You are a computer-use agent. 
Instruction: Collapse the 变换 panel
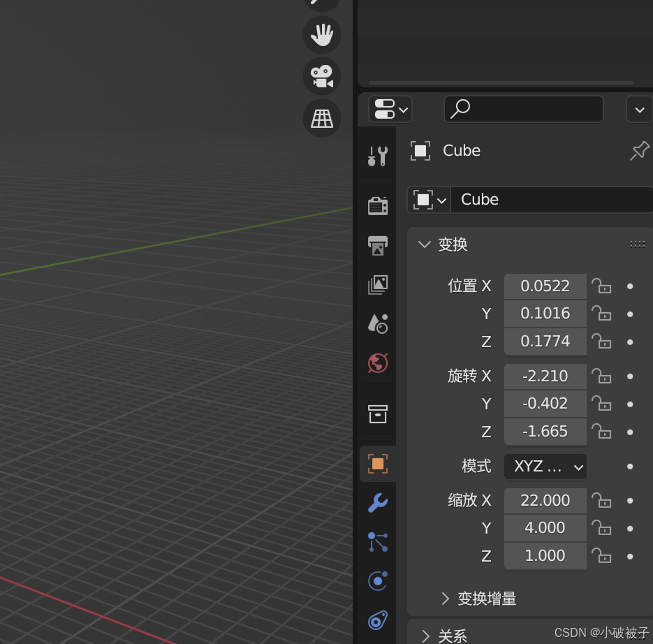point(425,244)
